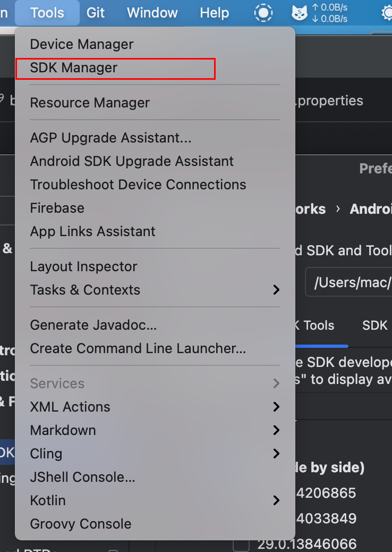This screenshot has width=392, height=552.
Task: Expand XML Actions submenu
Action: coord(155,407)
